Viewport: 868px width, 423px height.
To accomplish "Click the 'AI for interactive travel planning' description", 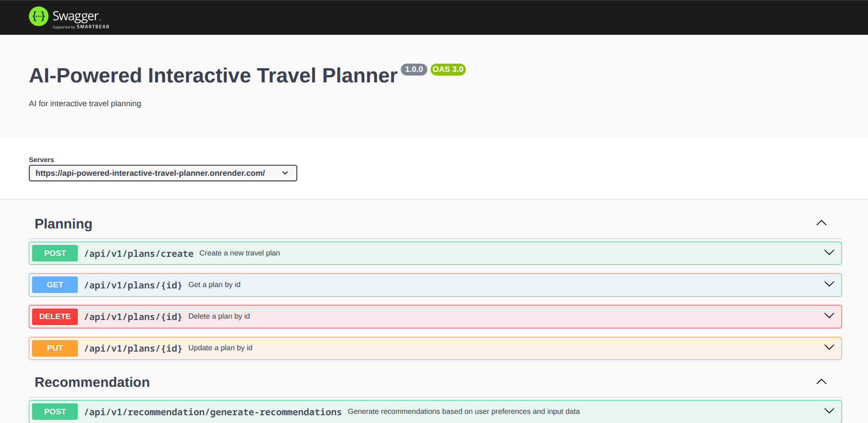I will 85,103.
